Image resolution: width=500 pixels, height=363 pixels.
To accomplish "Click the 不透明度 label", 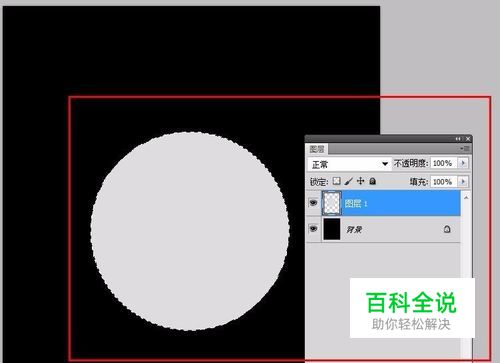I will click(x=411, y=163).
